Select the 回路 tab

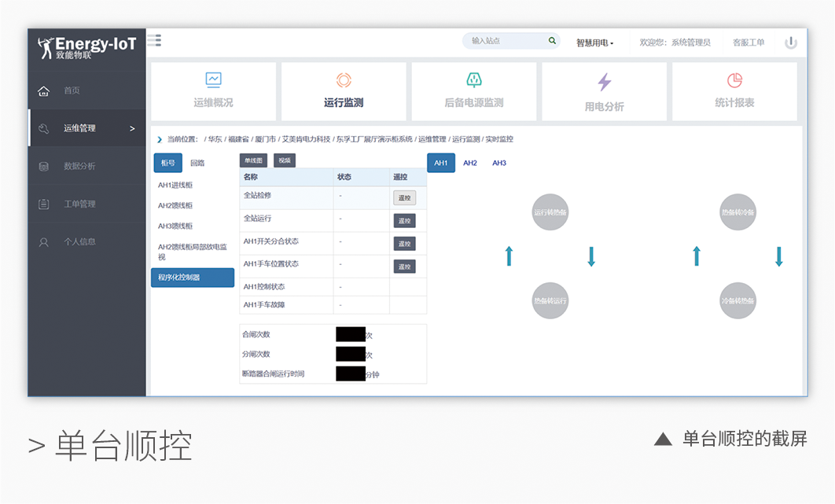pyautogui.click(x=197, y=163)
